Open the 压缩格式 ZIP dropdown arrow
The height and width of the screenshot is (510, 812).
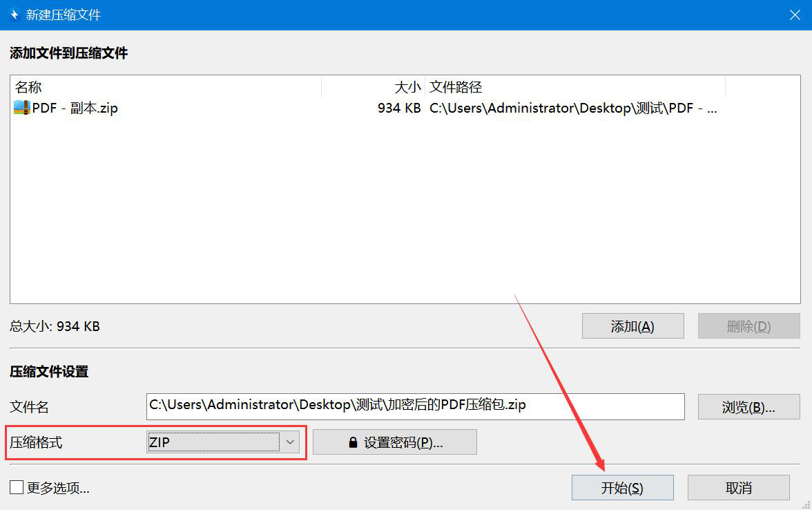(x=290, y=442)
